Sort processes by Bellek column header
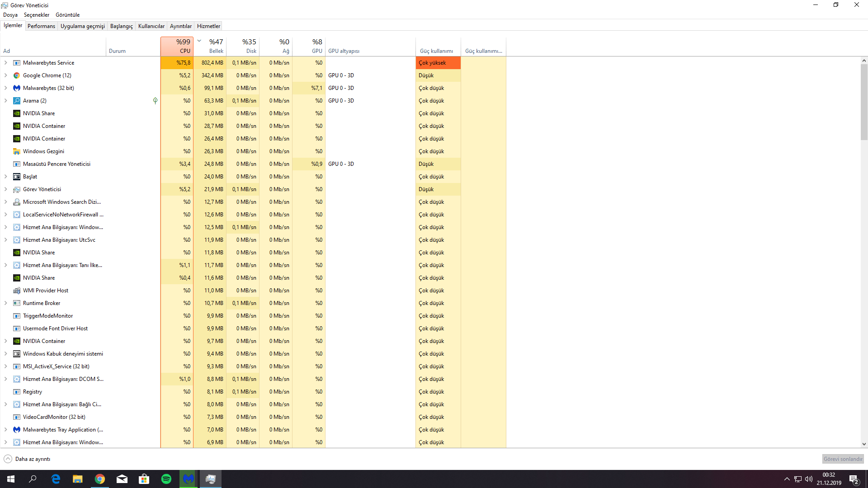This screenshot has width=868, height=488. pos(212,46)
